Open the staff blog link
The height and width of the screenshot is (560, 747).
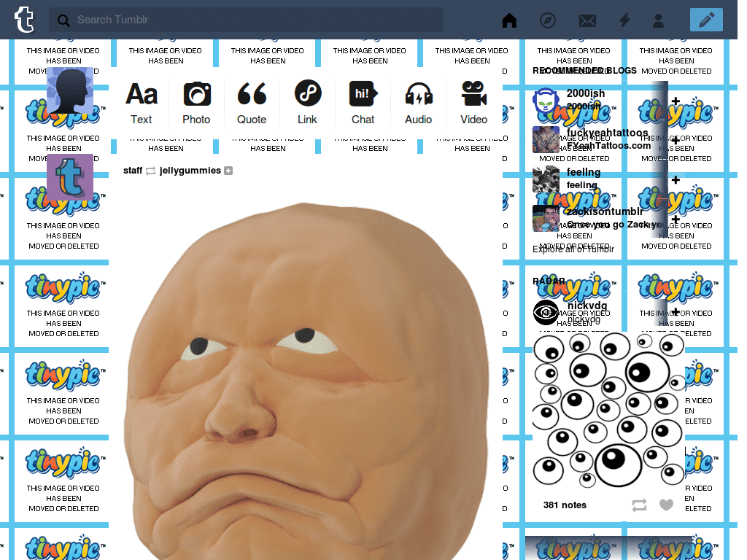tap(133, 171)
